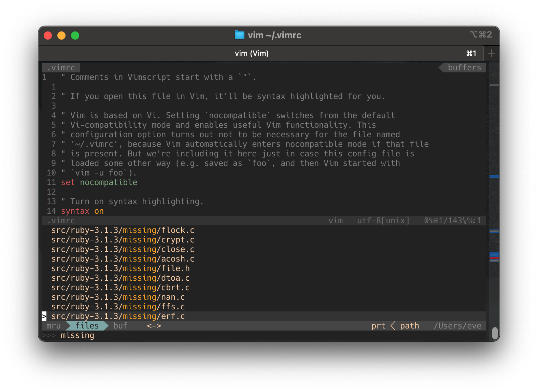538x392 pixels.
Task: Click the 'syntax on' line
Action: (82, 211)
